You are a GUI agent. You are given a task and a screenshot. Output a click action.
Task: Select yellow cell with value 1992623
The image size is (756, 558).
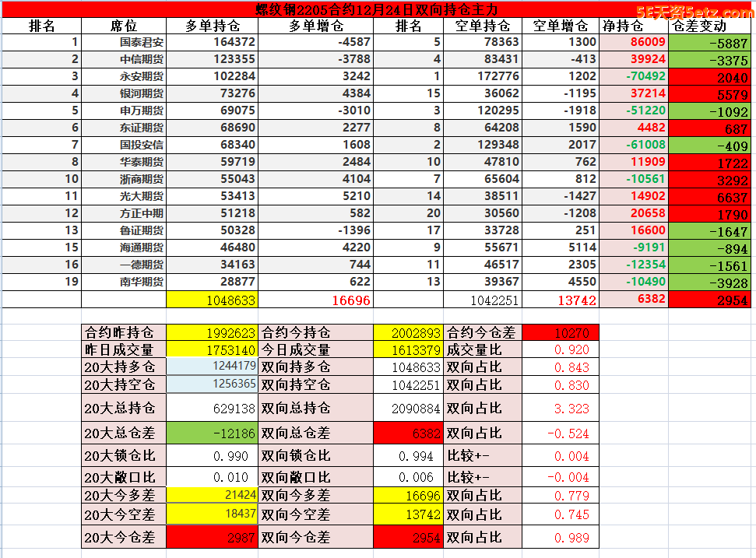tap(212, 332)
